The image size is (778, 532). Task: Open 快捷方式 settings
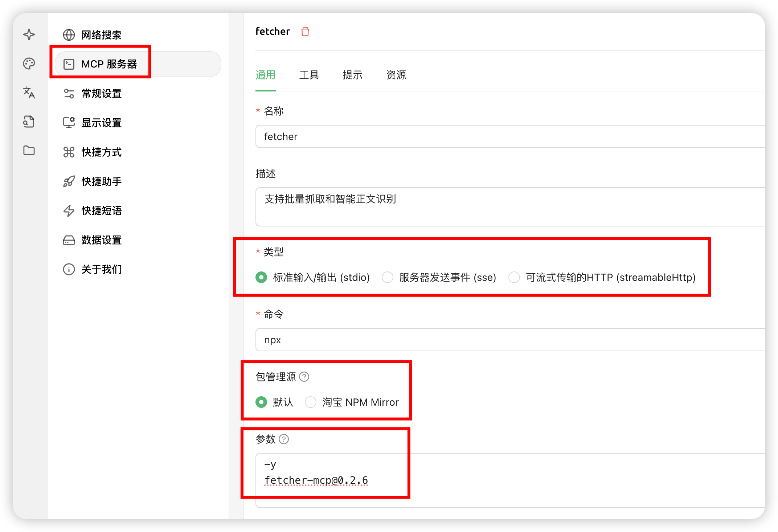[x=138, y=152]
